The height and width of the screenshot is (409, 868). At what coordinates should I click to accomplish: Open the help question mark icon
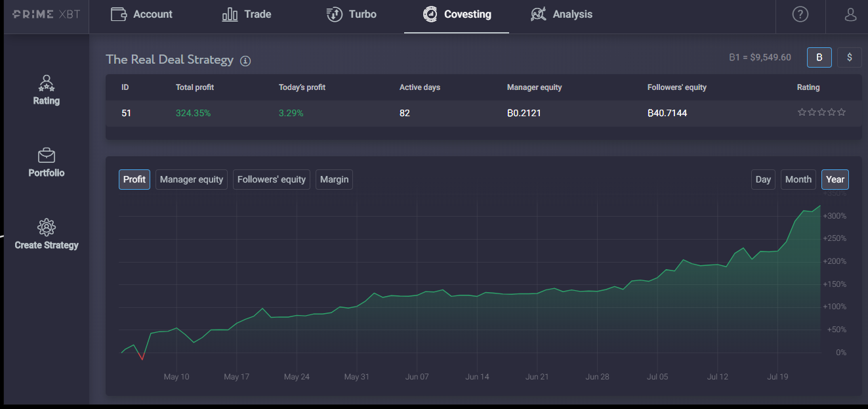[800, 14]
